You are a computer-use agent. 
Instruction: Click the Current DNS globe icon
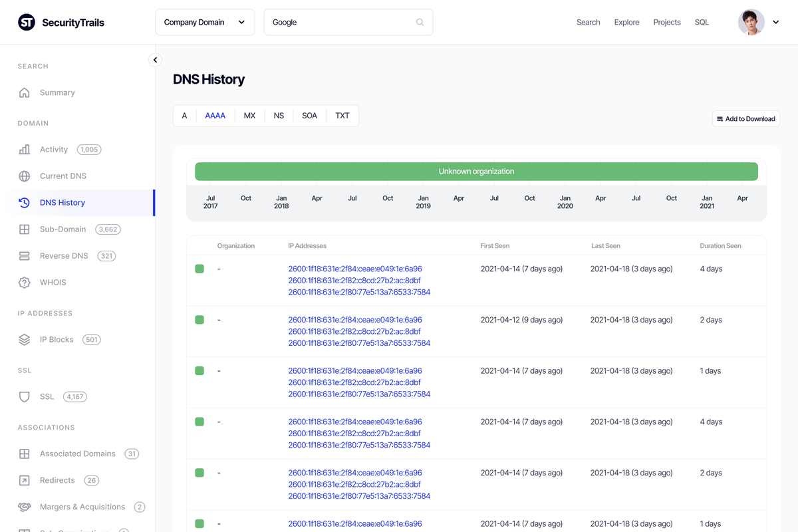click(25, 176)
